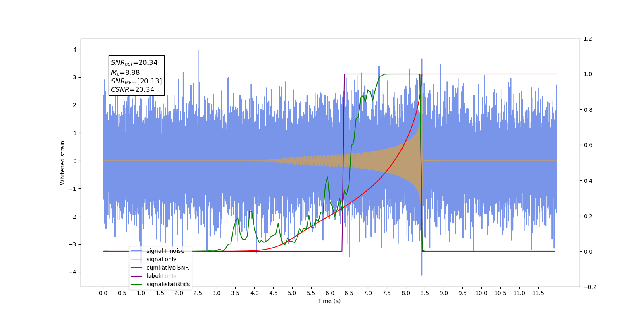Click the 5.0 tick on time axis
The image size is (644, 322).
click(x=292, y=293)
